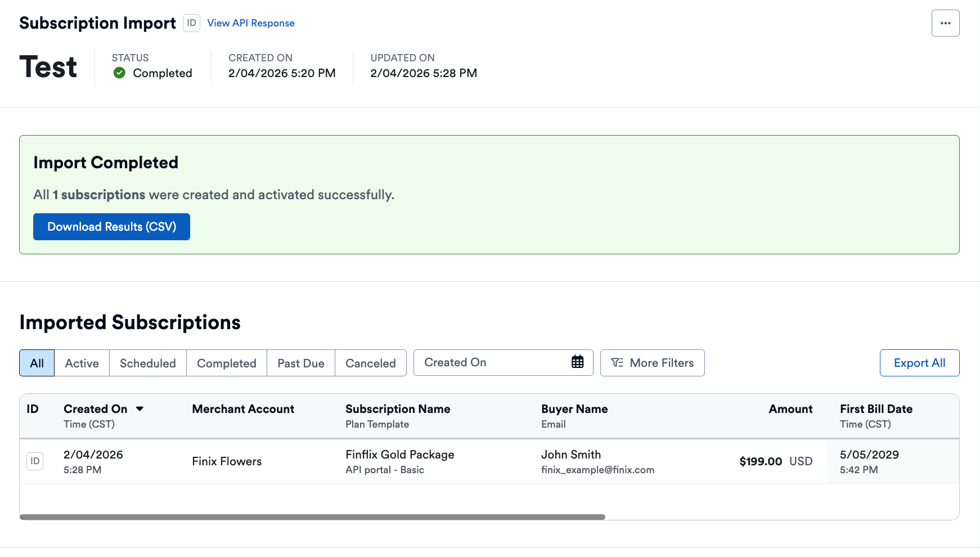
Task: Open the calendar icon in Created On filter
Action: (578, 362)
